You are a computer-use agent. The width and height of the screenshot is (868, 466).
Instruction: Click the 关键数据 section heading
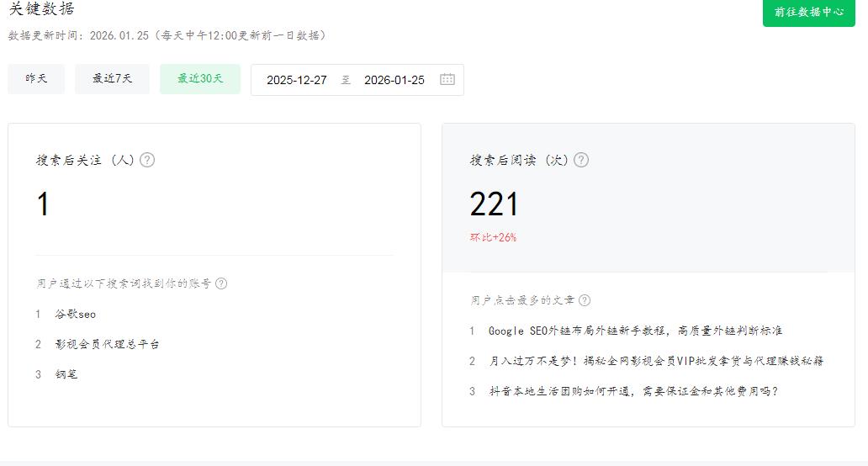click(41, 8)
